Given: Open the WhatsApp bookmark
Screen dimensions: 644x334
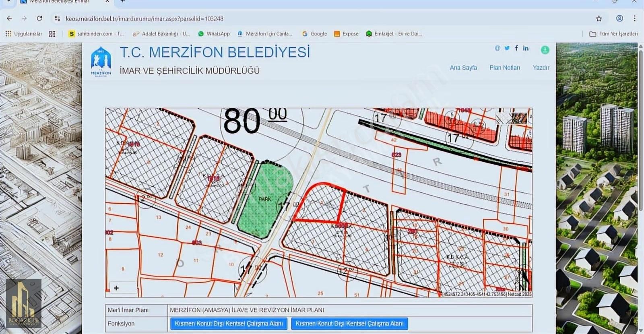Looking at the screenshot, I should click(x=214, y=34).
